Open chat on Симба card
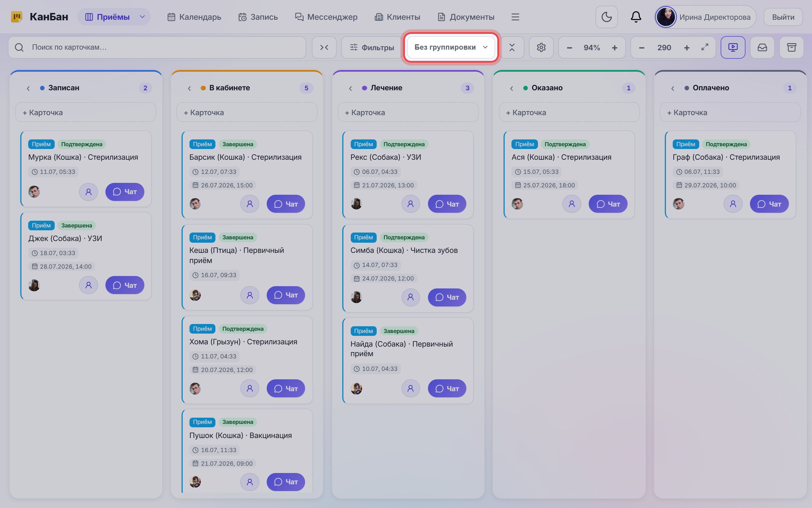Image resolution: width=812 pixels, height=508 pixels. point(447,297)
